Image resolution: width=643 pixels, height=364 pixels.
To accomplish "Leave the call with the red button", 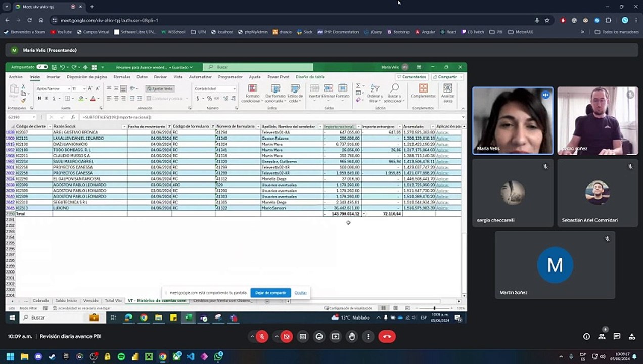I will [x=387, y=337].
